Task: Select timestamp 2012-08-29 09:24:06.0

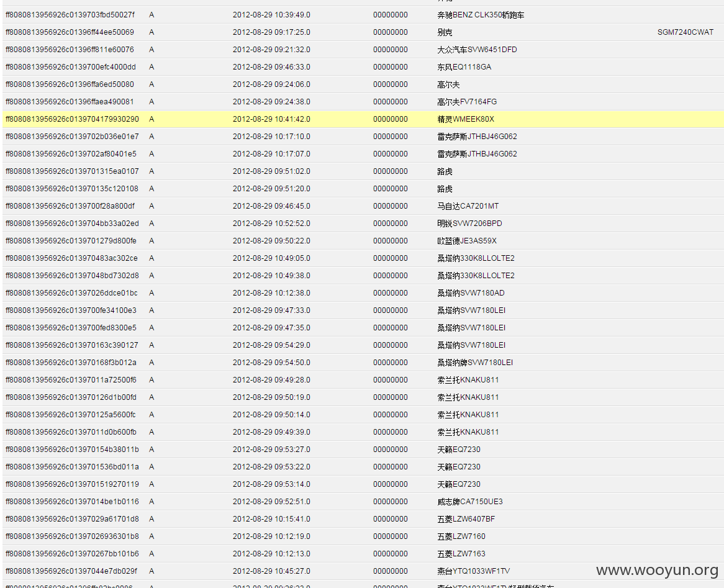Action: (x=271, y=84)
